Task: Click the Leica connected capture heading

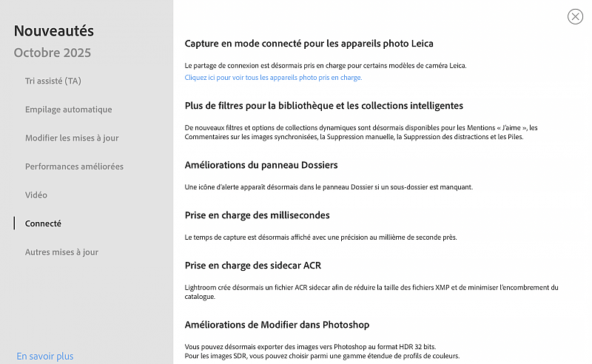Action: (x=309, y=44)
